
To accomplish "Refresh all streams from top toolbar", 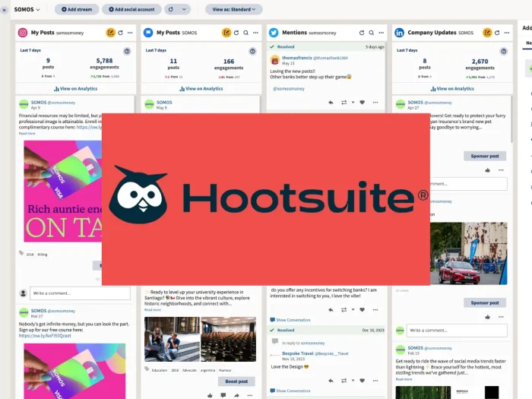I will tap(171, 9).
